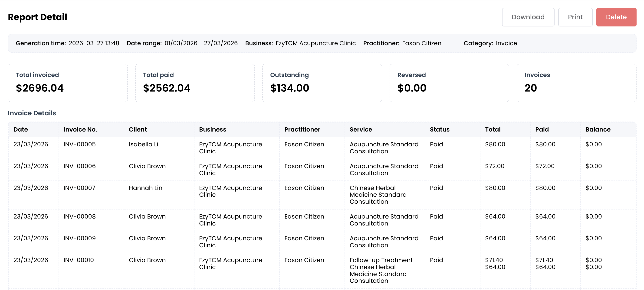The image size is (644, 290).
Task: Sort table by the Date column
Action: 20,129
